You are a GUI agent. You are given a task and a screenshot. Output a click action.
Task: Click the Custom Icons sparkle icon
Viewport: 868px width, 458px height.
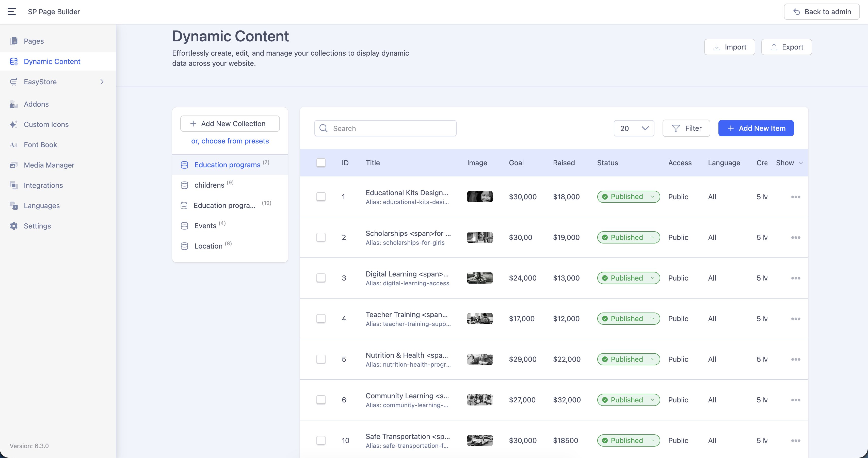pyautogui.click(x=13, y=125)
